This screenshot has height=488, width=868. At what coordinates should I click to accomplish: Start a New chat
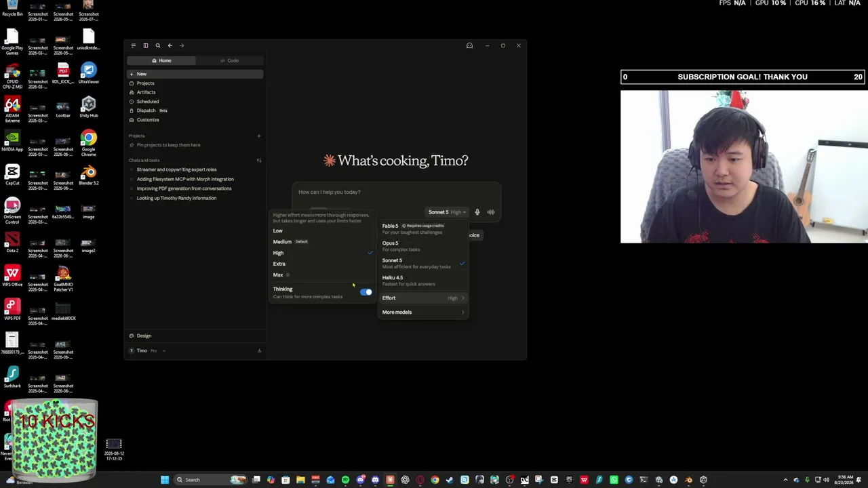(195, 74)
